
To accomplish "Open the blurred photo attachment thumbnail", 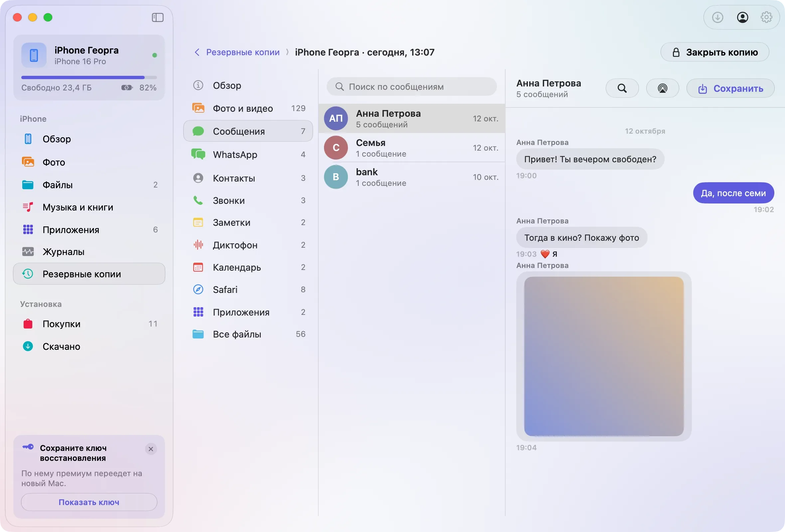I will tap(604, 356).
